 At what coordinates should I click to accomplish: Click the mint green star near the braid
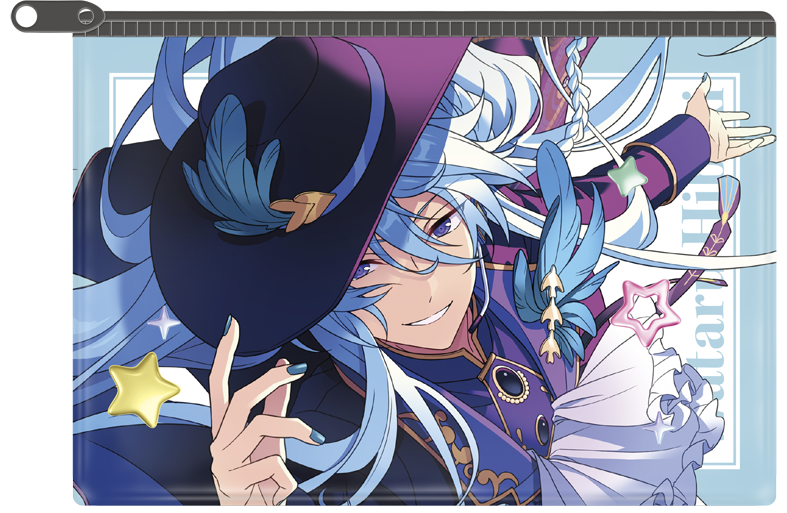[626, 175]
